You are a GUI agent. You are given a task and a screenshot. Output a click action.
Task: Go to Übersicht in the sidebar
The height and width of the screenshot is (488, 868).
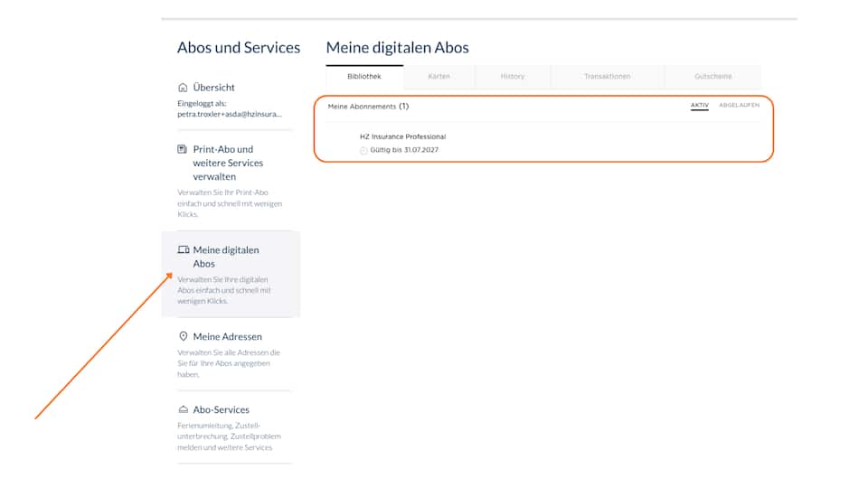coord(213,88)
